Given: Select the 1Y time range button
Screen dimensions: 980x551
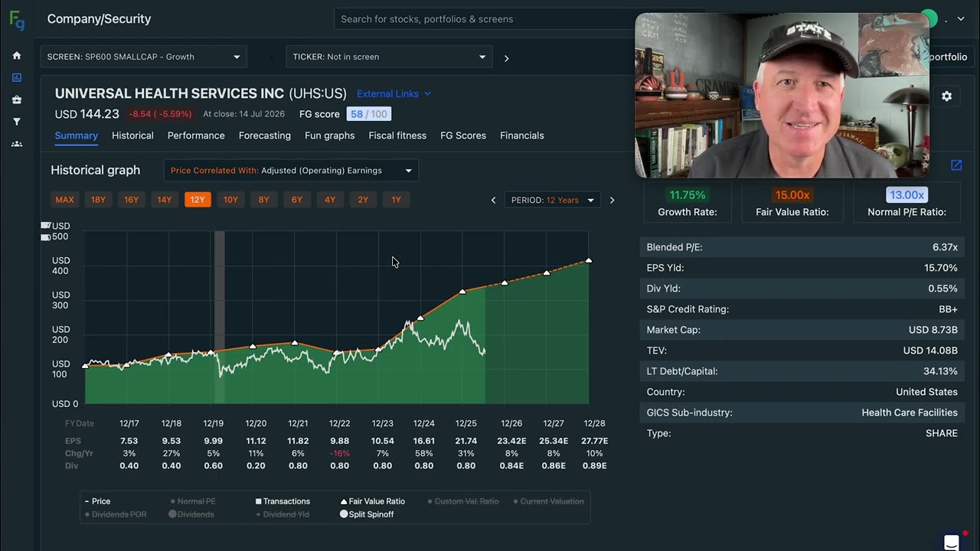Looking at the screenshot, I should pos(396,200).
